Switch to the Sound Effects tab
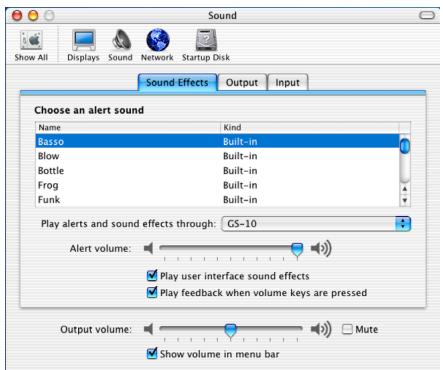This screenshot has width=443, height=370. point(177,82)
